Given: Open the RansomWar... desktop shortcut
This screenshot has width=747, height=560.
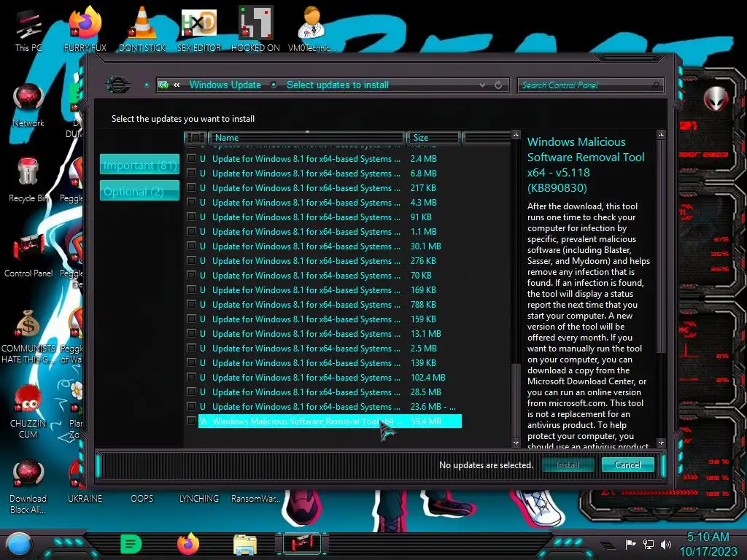Looking at the screenshot, I should point(255,498).
